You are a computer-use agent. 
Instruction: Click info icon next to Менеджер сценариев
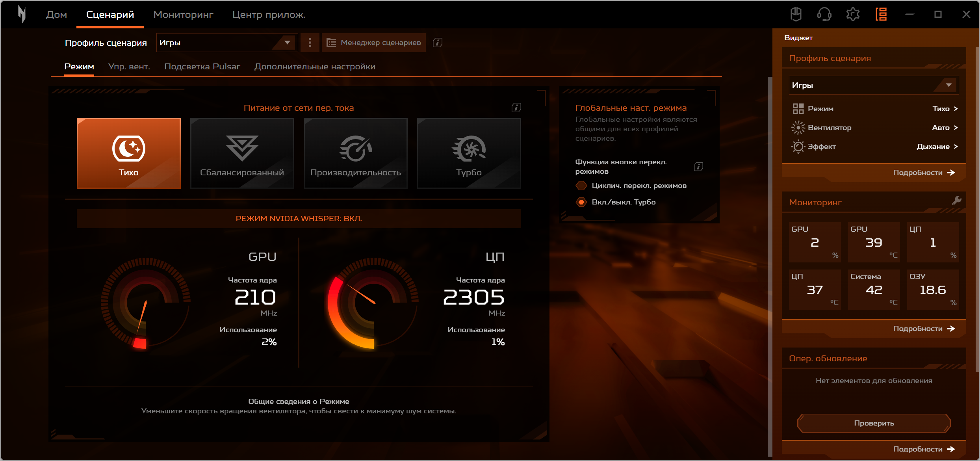pyautogui.click(x=437, y=43)
